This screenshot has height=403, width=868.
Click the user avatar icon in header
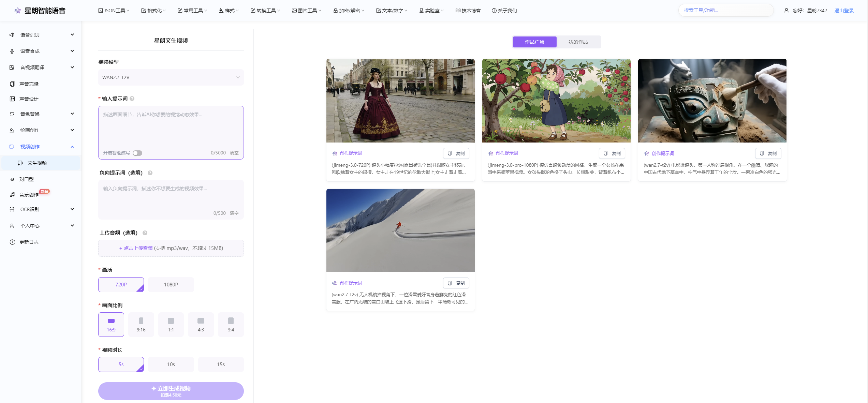click(786, 11)
